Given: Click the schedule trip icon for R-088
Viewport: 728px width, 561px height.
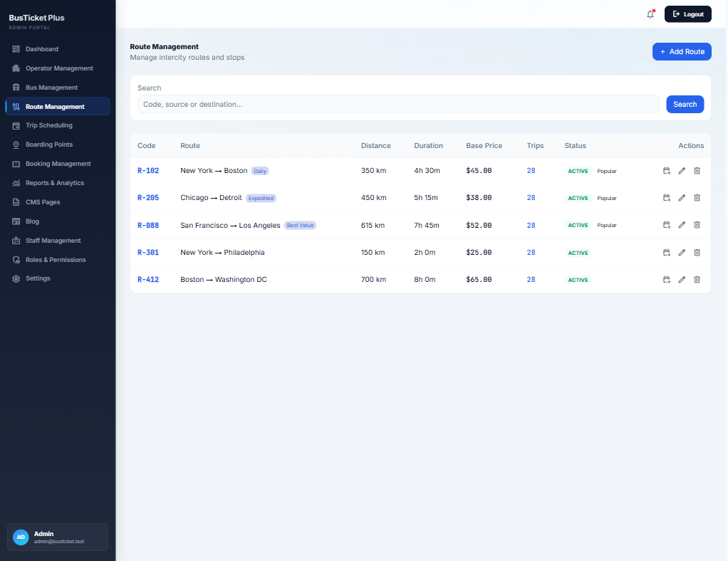Looking at the screenshot, I should pos(667,225).
